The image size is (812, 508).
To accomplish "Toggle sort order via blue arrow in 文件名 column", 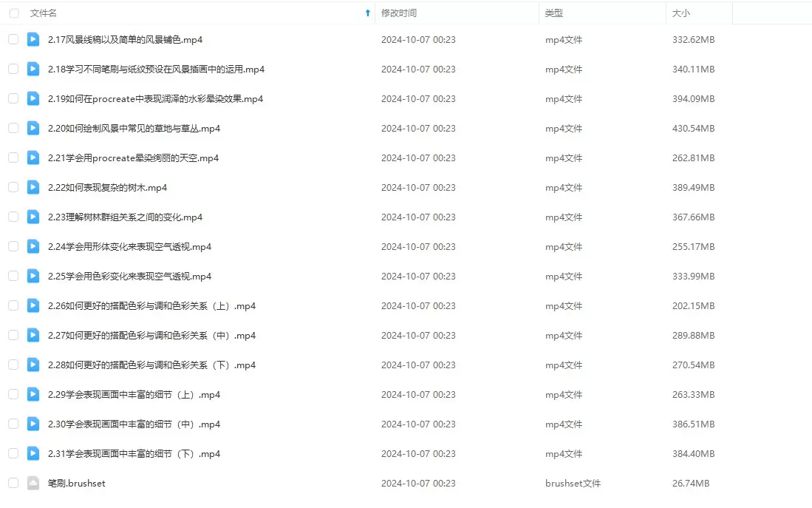I will [368, 13].
